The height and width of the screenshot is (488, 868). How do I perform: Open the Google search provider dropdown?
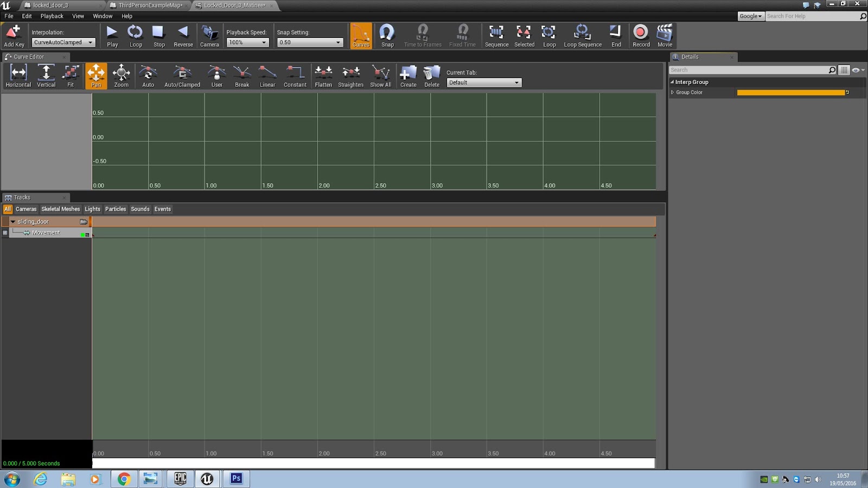(751, 16)
